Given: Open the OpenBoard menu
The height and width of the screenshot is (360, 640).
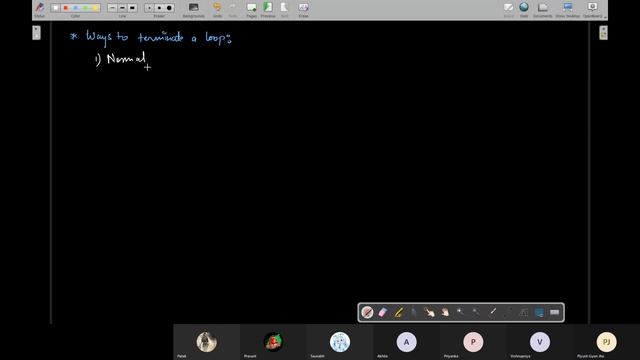Looking at the screenshot, I should click(593, 9).
